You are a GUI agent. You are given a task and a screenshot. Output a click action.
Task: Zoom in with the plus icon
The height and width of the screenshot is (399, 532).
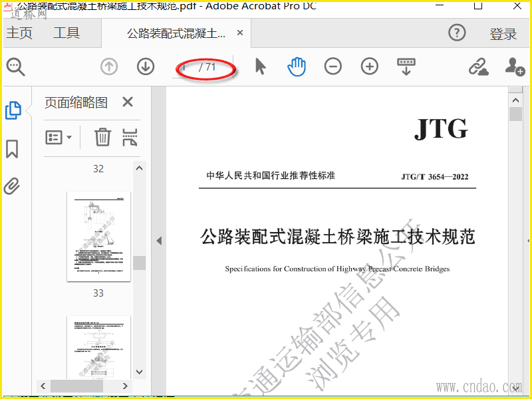click(x=370, y=66)
